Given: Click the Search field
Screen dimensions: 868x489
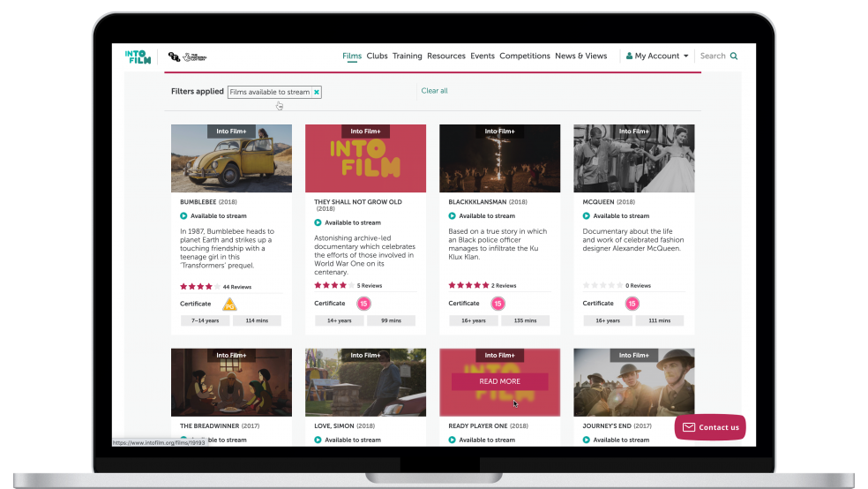Looking at the screenshot, I should tap(713, 56).
